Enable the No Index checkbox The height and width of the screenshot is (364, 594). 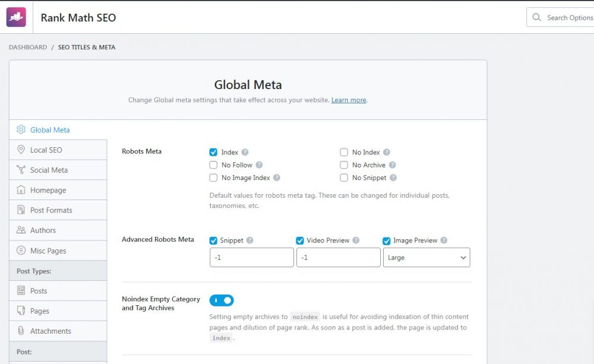(x=344, y=153)
